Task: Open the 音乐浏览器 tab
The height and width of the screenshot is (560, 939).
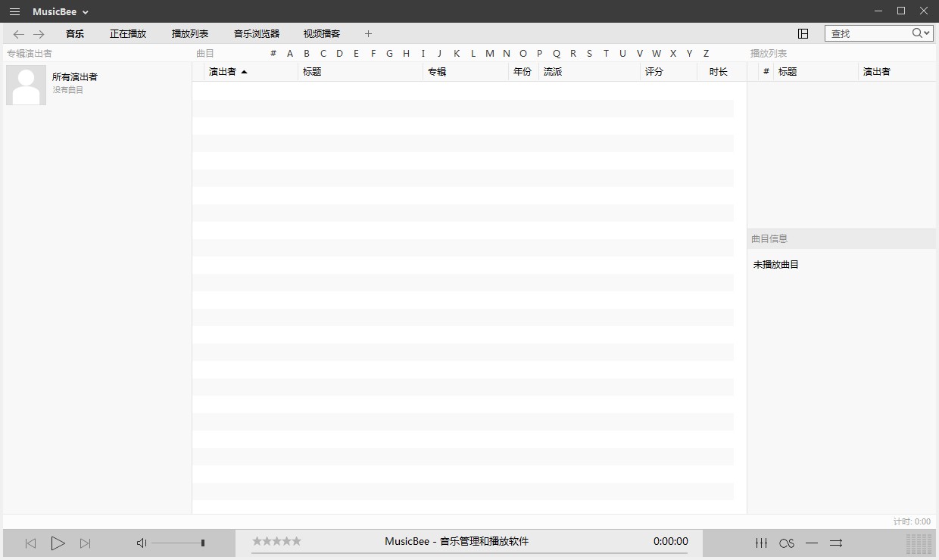Action: click(x=257, y=34)
